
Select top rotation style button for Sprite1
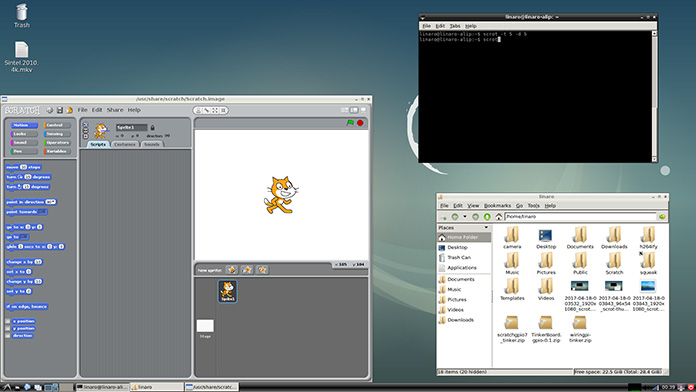(x=86, y=125)
